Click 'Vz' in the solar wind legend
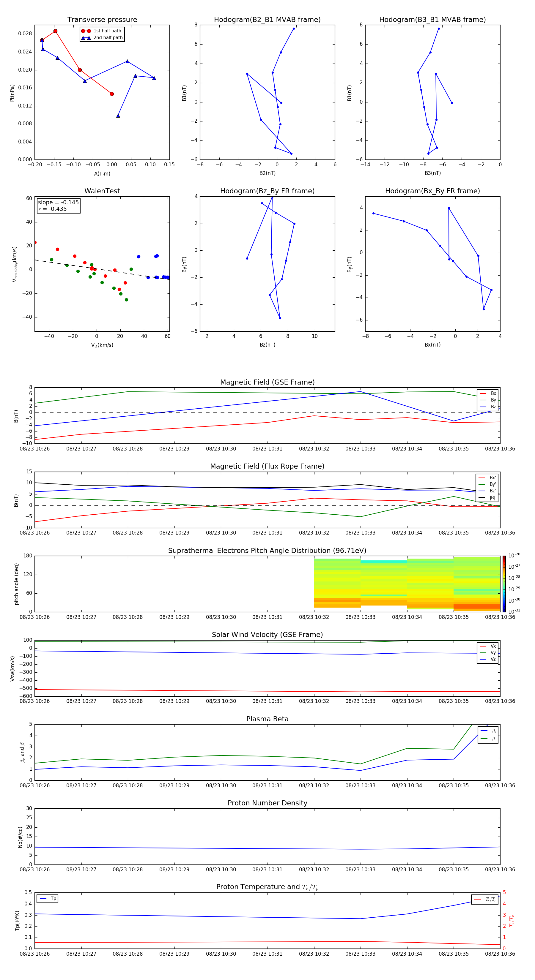535x980 pixels. tap(493, 659)
